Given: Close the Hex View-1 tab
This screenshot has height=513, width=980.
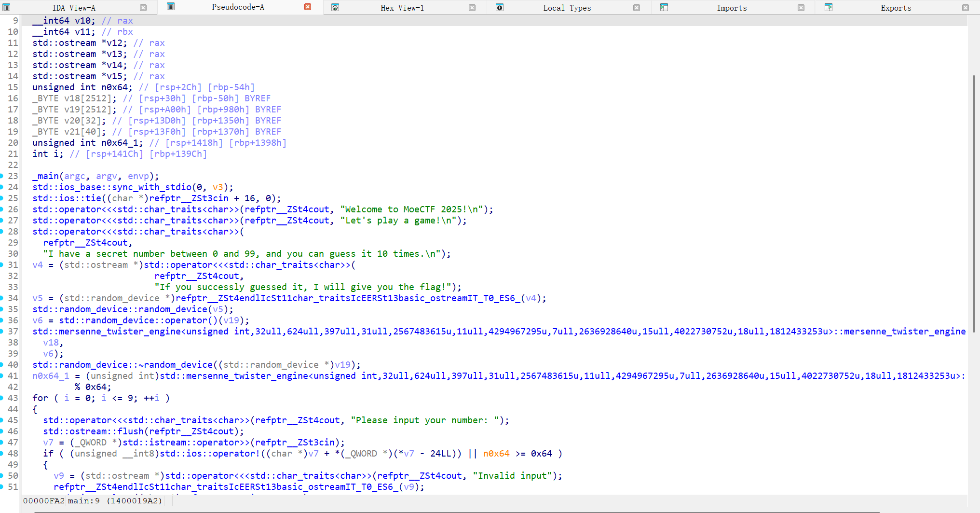Looking at the screenshot, I should [x=472, y=8].
